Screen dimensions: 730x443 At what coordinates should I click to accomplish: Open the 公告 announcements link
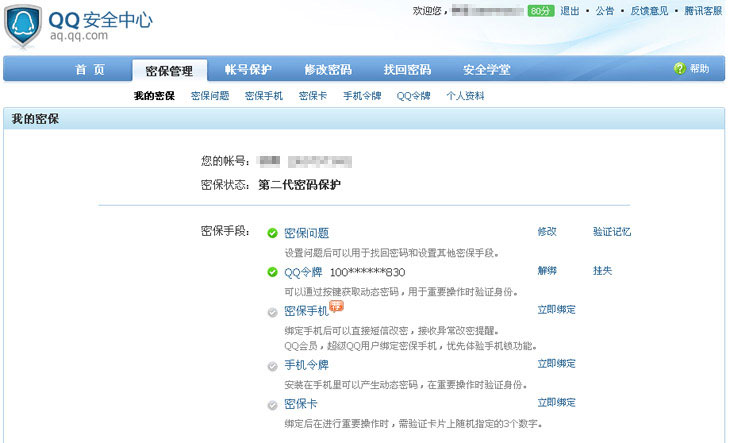point(605,11)
